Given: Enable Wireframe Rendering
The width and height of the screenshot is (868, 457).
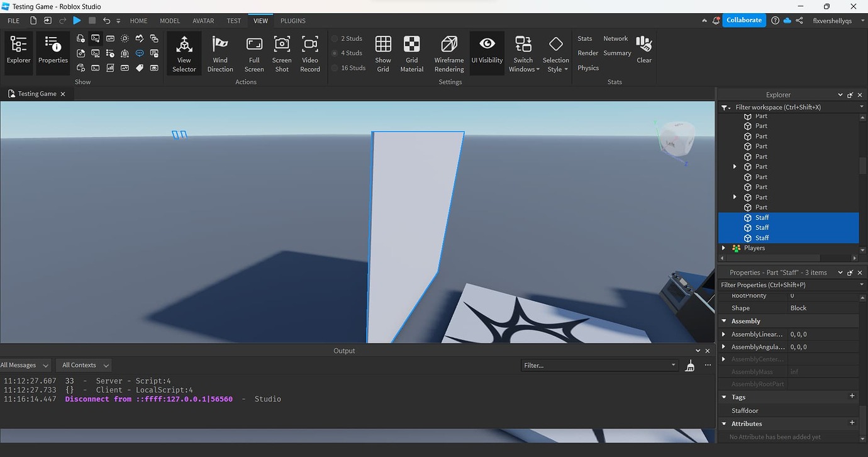Looking at the screenshot, I should [449, 53].
